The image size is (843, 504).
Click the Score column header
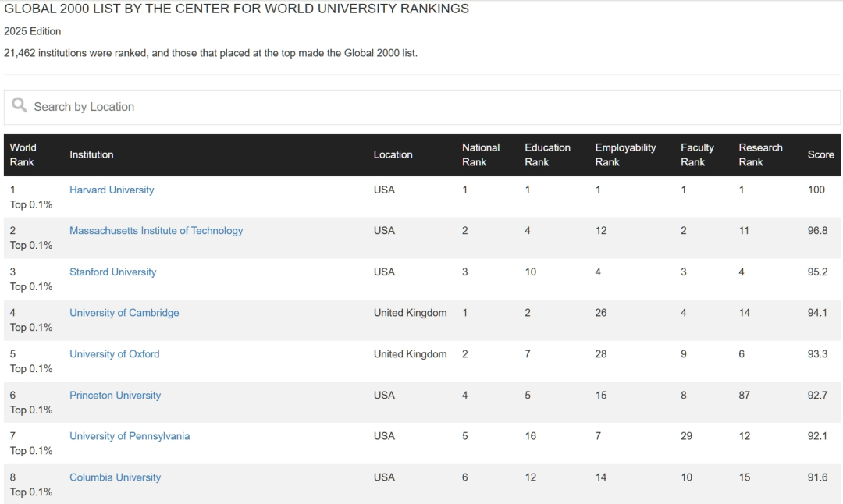click(821, 154)
